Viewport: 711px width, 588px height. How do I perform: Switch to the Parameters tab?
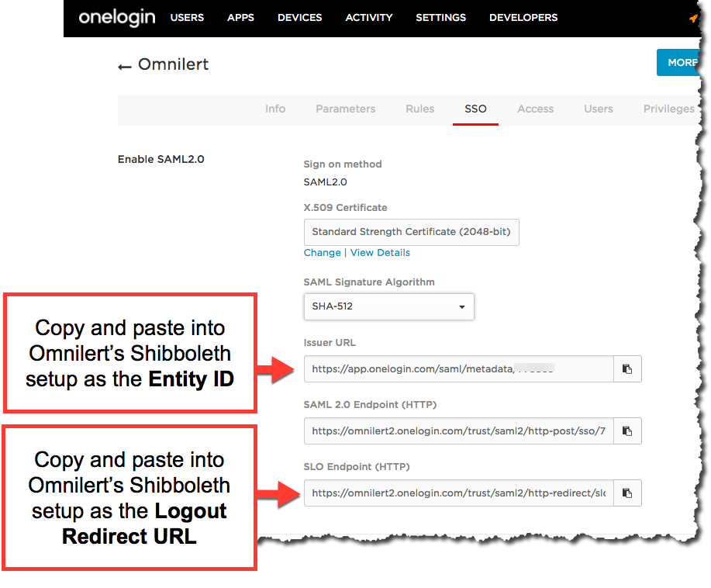[x=346, y=109]
